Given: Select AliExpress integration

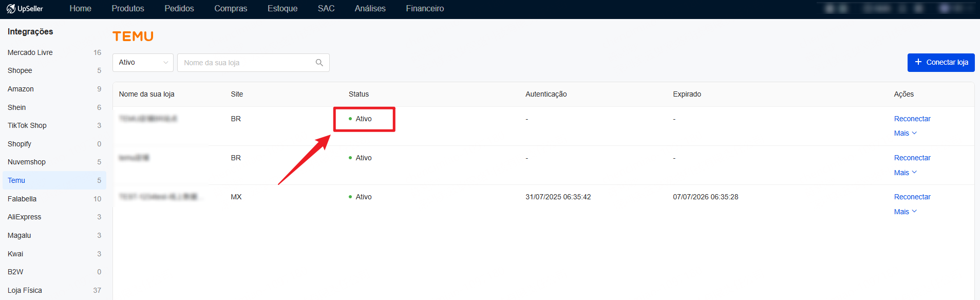Looking at the screenshot, I should tap(54, 217).
